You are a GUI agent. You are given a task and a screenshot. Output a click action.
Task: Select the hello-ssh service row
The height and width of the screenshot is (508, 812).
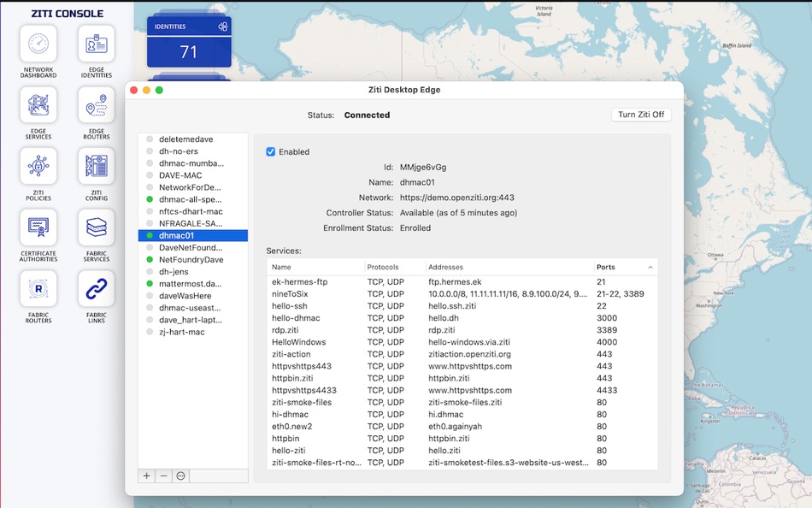tap(462, 306)
